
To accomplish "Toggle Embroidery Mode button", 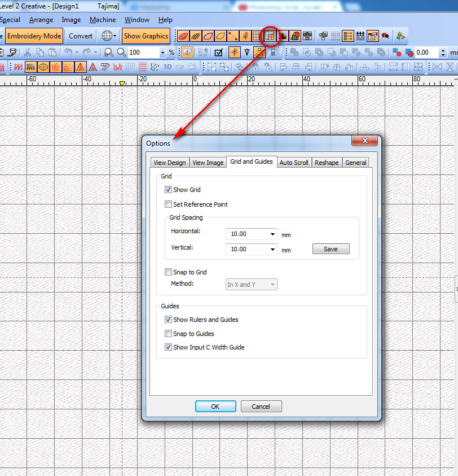I will pyautogui.click(x=34, y=36).
